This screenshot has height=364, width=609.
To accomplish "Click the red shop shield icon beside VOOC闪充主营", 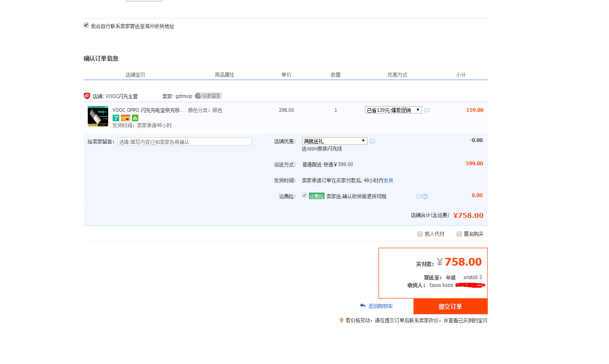I will [87, 96].
